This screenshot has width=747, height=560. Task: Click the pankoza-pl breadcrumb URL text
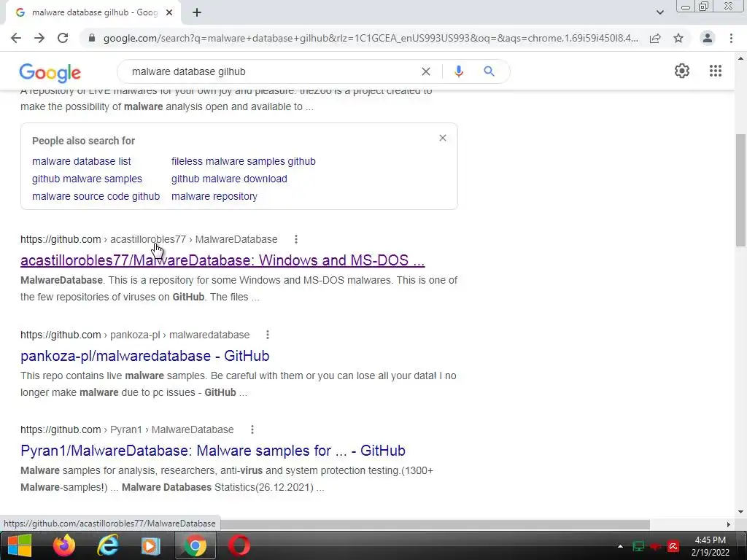(x=135, y=335)
